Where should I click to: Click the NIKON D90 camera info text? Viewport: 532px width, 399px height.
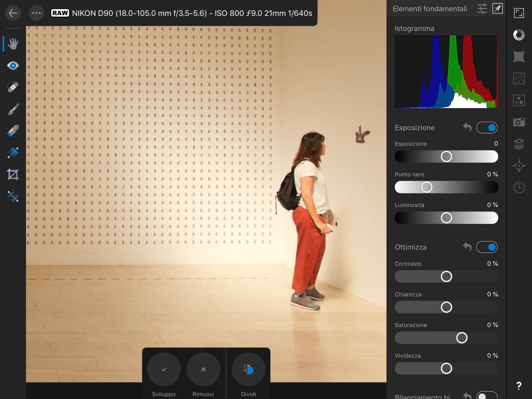tap(192, 13)
